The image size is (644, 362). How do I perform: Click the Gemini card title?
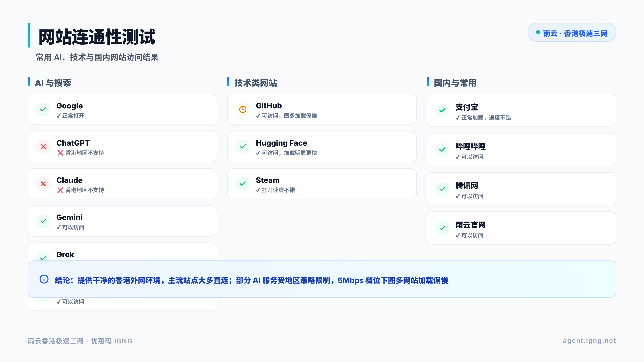[x=69, y=217]
